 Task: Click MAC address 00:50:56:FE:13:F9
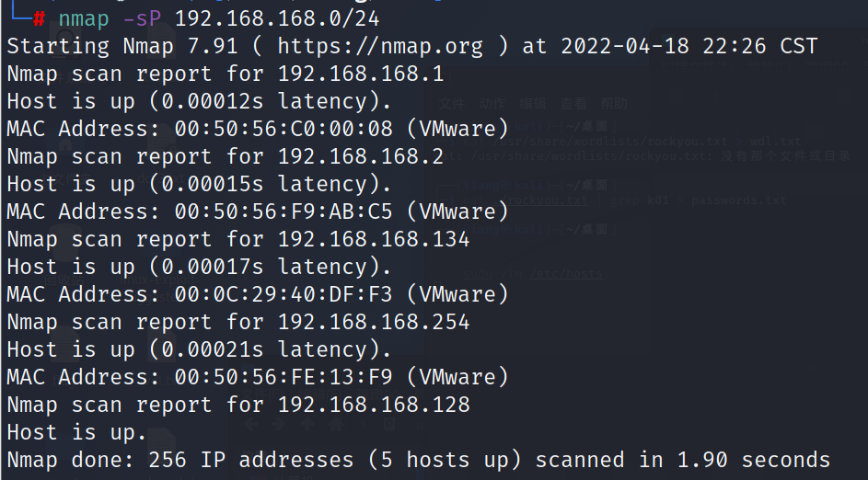coord(284,377)
